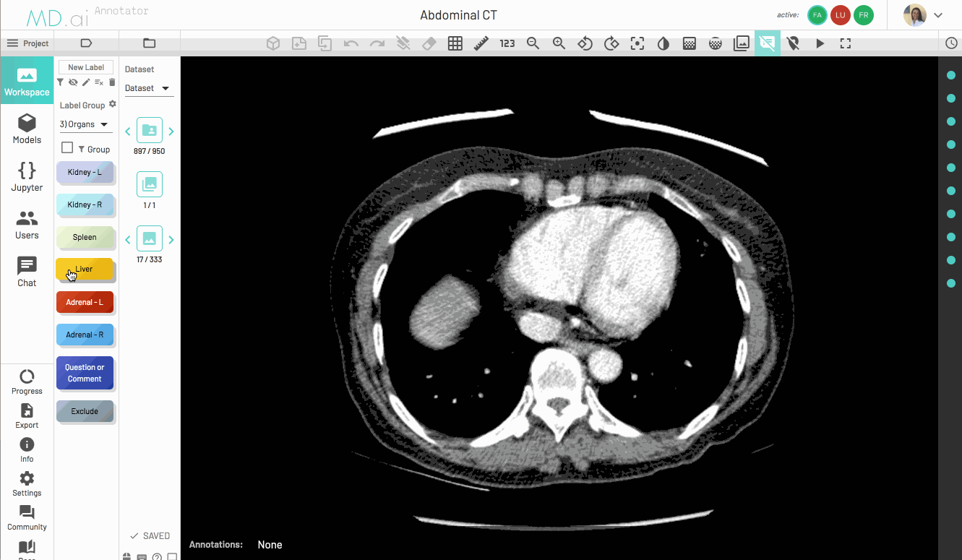Image resolution: width=962 pixels, height=560 pixels.
Task: Open the Models section in sidebar
Action: point(27,129)
